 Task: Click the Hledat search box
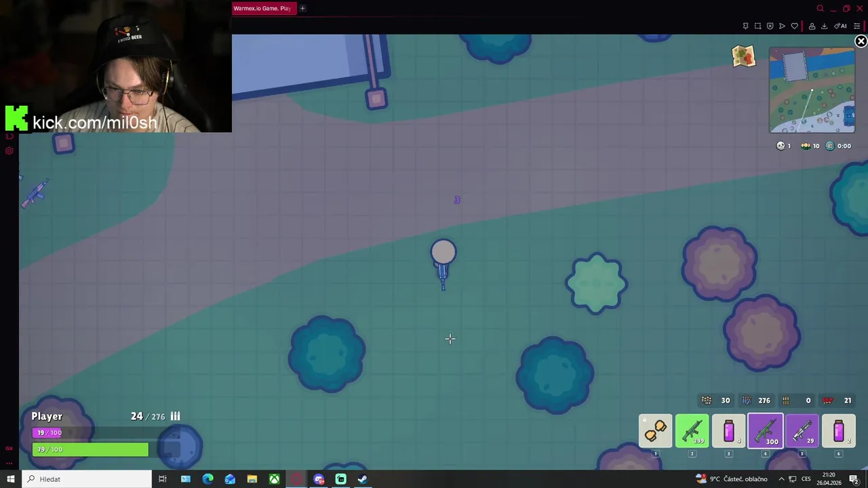86,479
